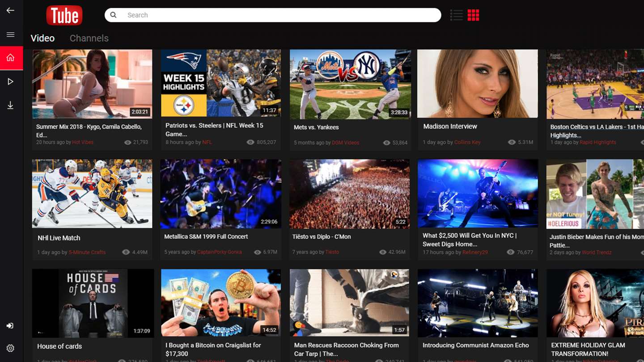644x362 pixels.
Task: Click the House of cards title text
Action: pyautogui.click(x=59, y=346)
